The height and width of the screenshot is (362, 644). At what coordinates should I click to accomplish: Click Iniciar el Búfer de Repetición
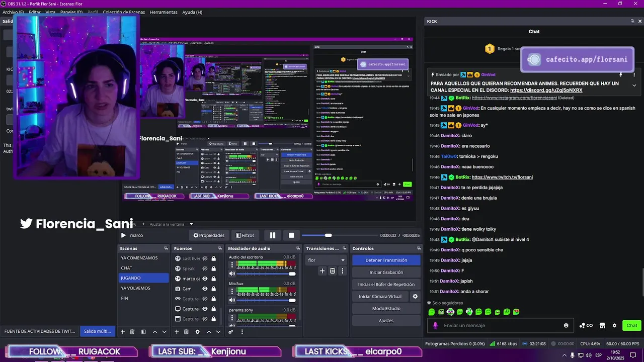(386, 284)
